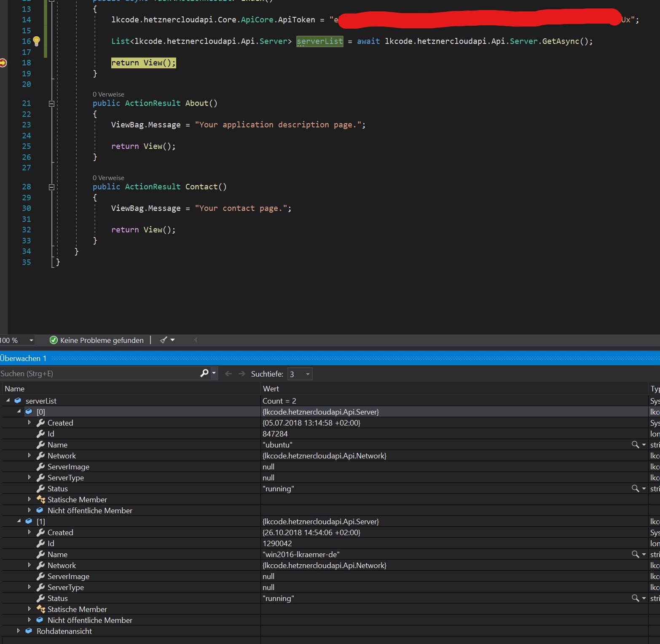Click the Wert column header
The height and width of the screenshot is (644, 660).
pos(271,389)
